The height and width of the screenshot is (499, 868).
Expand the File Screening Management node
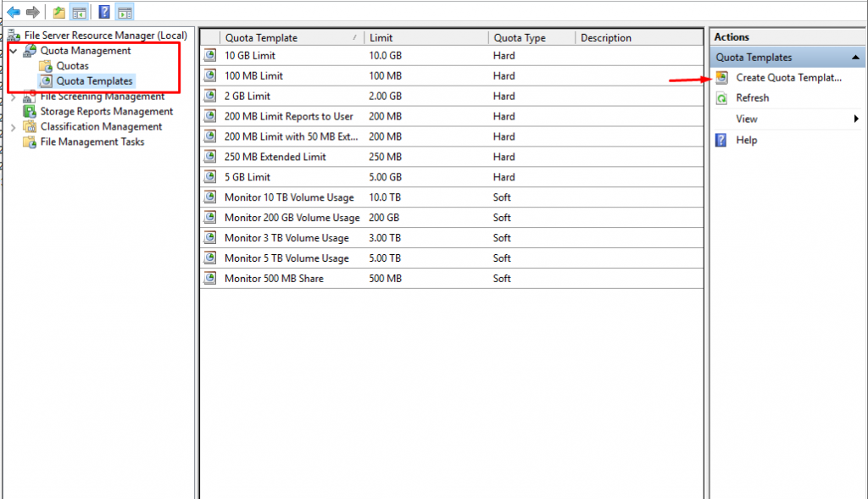(x=13, y=97)
